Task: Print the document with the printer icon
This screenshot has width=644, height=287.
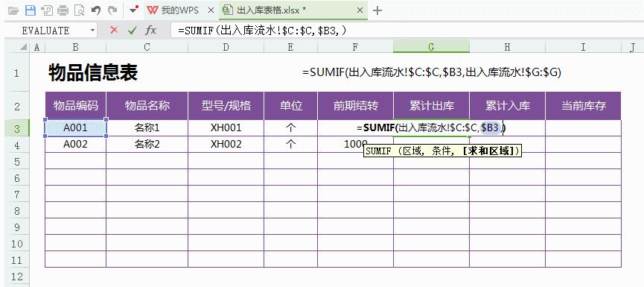Action: click(63, 10)
